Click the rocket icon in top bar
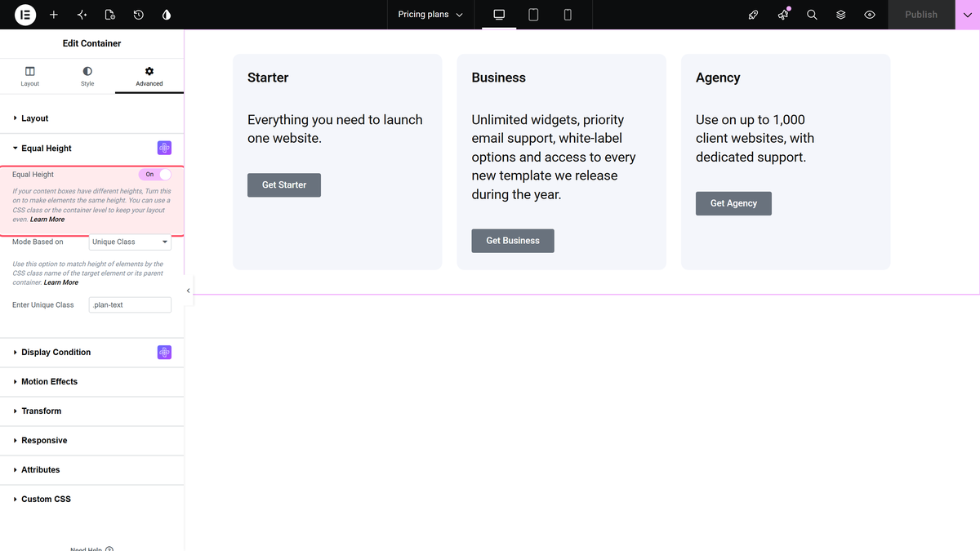980x551 pixels. tap(754, 15)
